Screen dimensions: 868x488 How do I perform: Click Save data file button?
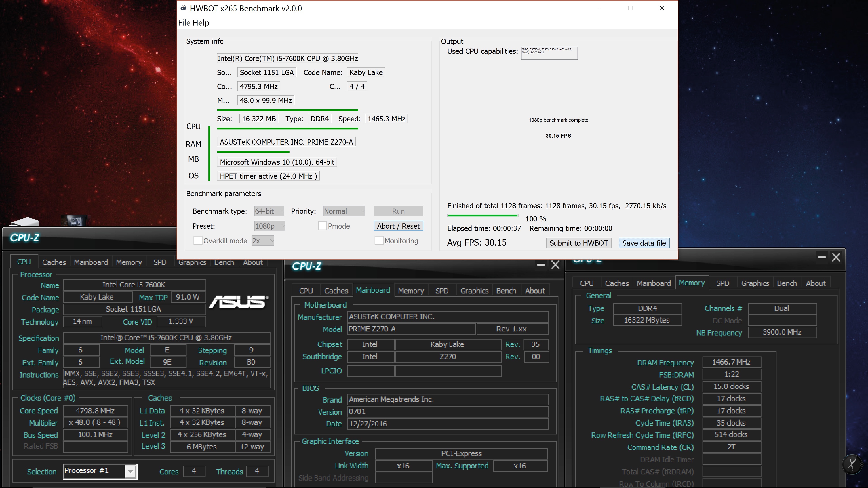click(644, 243)
